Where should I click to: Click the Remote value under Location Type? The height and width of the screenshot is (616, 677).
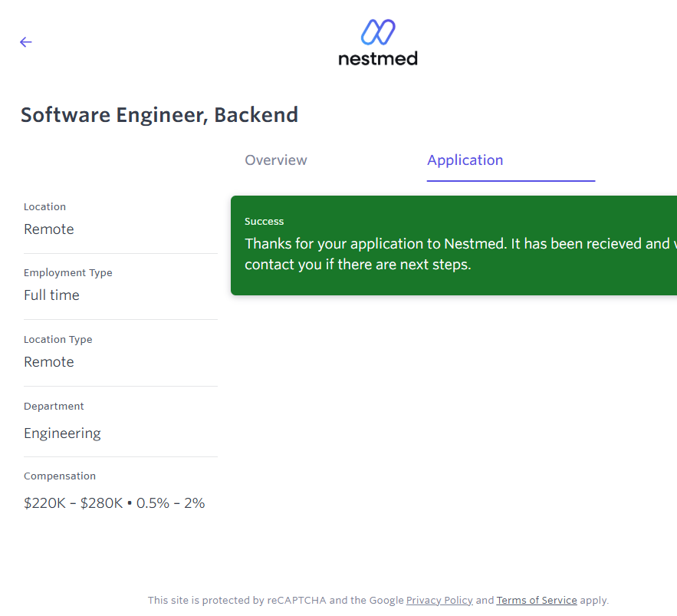tap(49, 362)
